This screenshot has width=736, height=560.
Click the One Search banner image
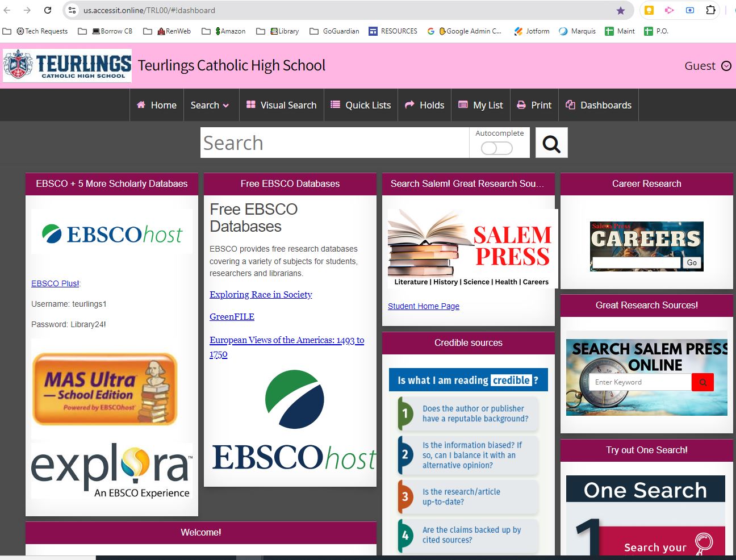pos(646,515)
